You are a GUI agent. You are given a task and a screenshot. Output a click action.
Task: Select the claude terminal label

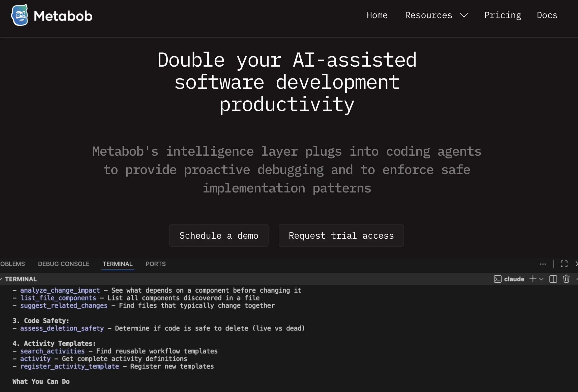[x=514, y=279]
